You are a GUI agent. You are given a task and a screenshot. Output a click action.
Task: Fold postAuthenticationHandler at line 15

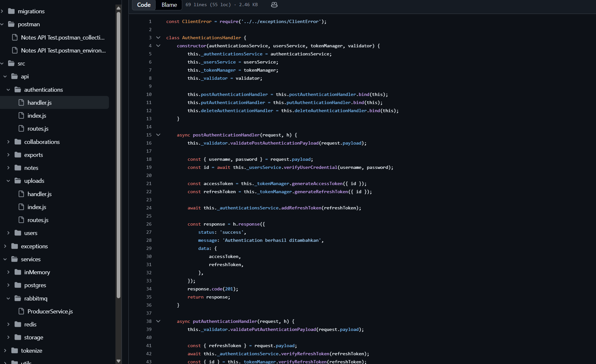[158, 135]
